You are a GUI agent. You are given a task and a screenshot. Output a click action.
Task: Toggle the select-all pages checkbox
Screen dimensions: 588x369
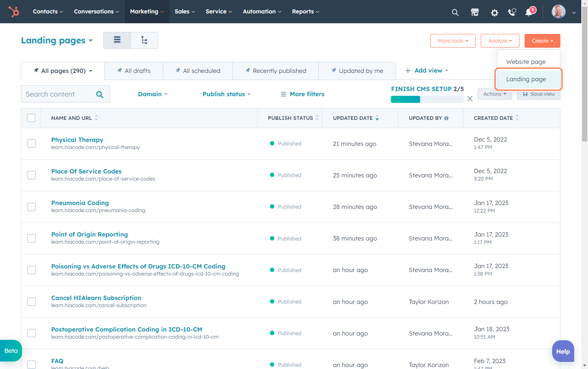click(31, 118)
